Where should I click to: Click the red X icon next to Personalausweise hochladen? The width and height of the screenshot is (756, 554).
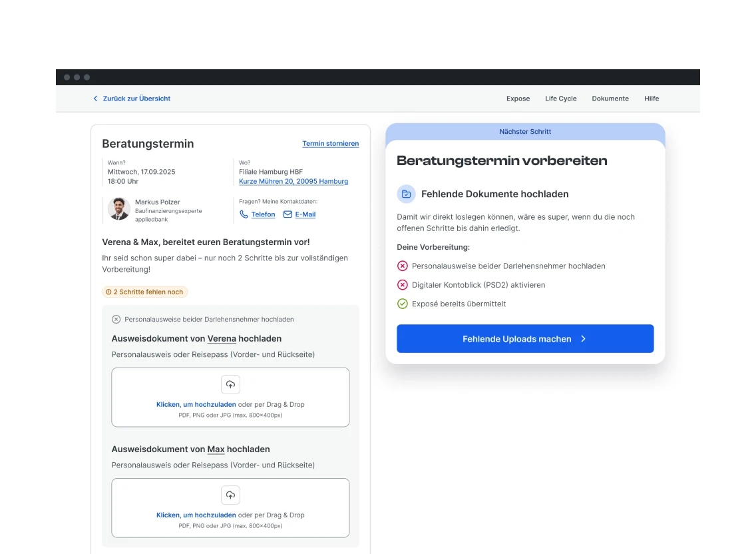403,266
